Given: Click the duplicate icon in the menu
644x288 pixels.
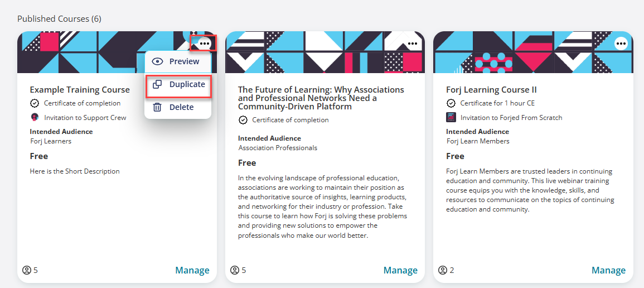Looking at the screenshot, I should (157, 84).
